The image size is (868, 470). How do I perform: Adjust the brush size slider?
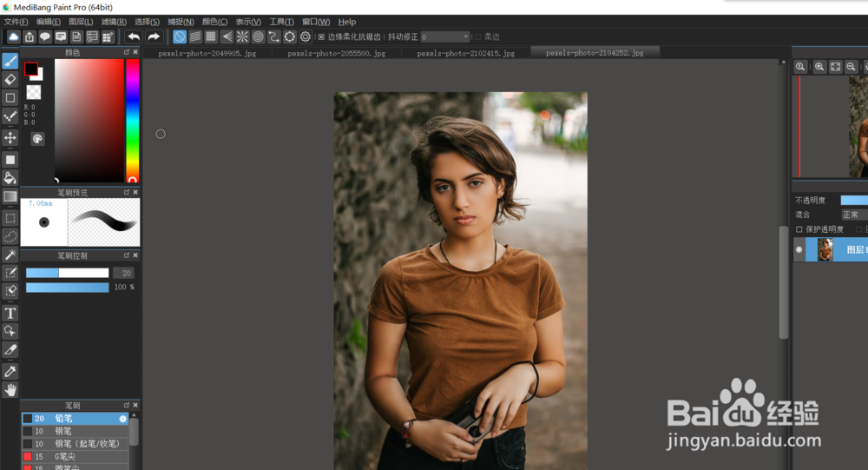point(67,273)
